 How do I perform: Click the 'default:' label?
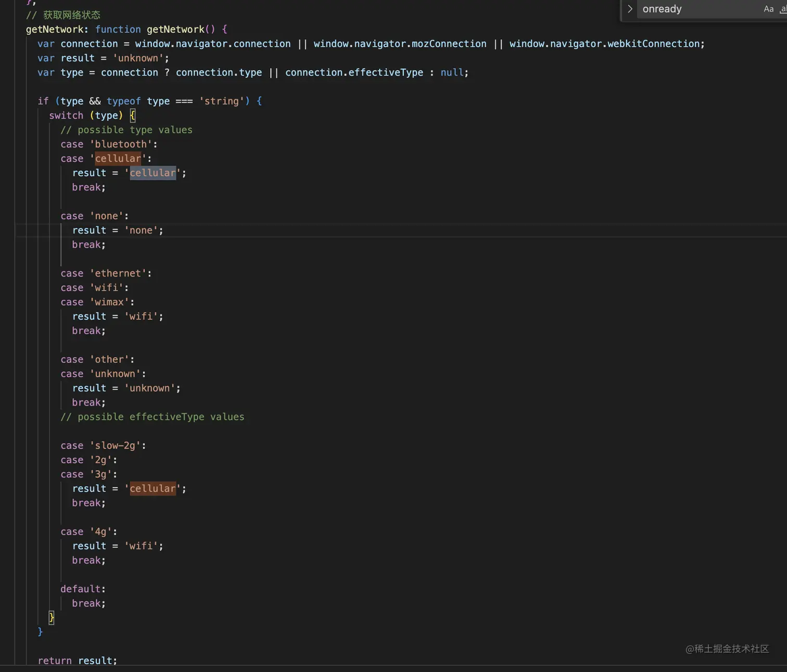83,589
